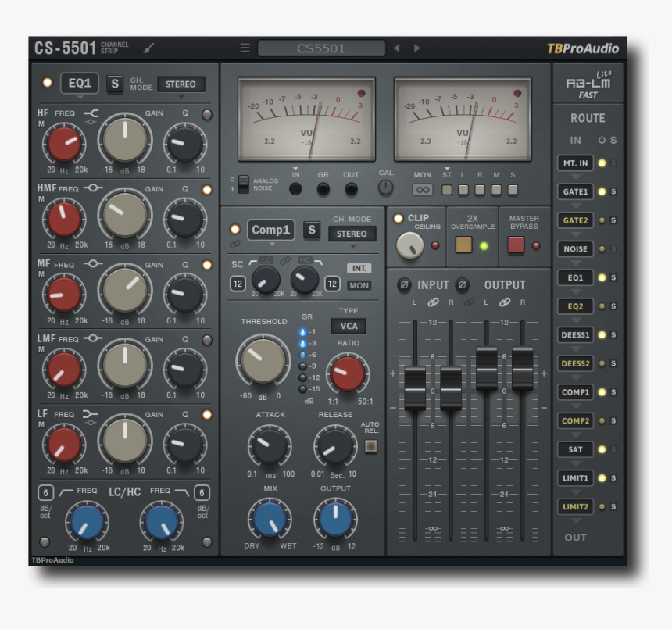
Task: Invert the input phase symbol
Action: pos(404,284)
